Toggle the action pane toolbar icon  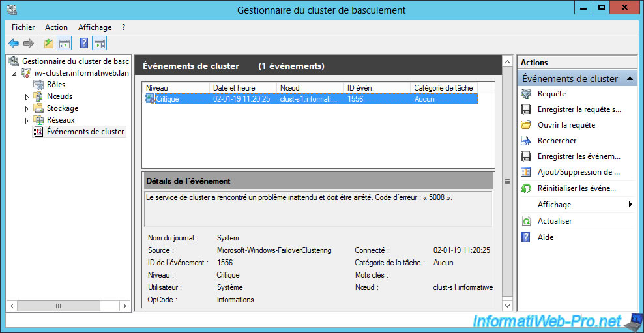pyautogui.click(x=99, y=44)
